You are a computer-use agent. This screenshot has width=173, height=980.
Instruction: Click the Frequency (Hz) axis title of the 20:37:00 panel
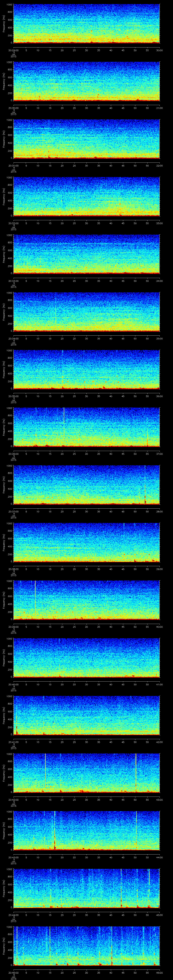(4, 485)
